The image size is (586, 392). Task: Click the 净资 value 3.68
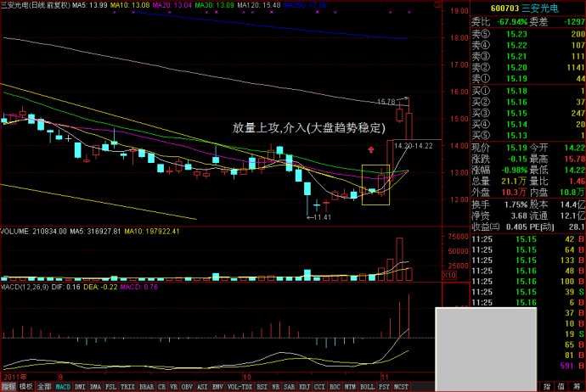click(519, 216)
